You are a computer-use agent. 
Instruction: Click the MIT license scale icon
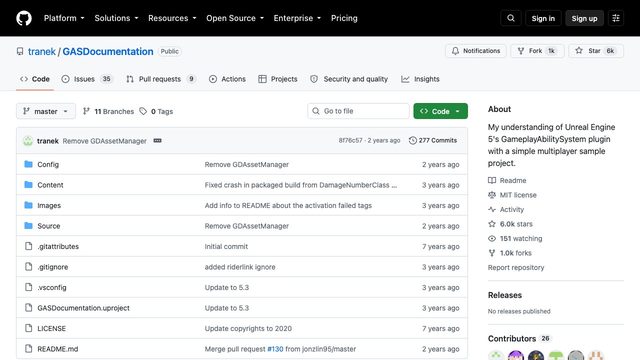click(492, 195)
